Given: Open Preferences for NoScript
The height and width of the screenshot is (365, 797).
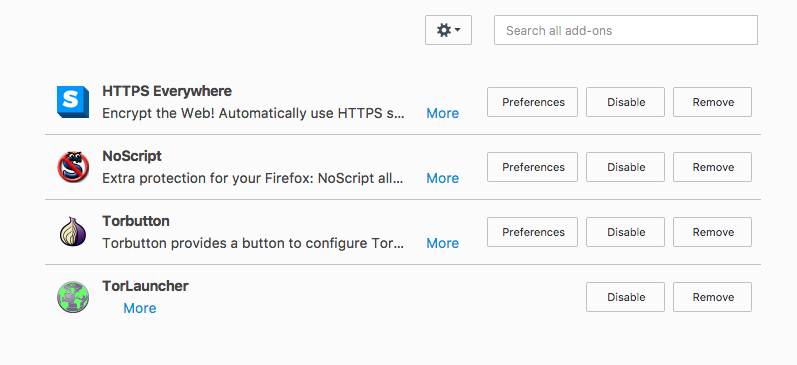Looking at the screenshot, I should (x=532, y=167).
